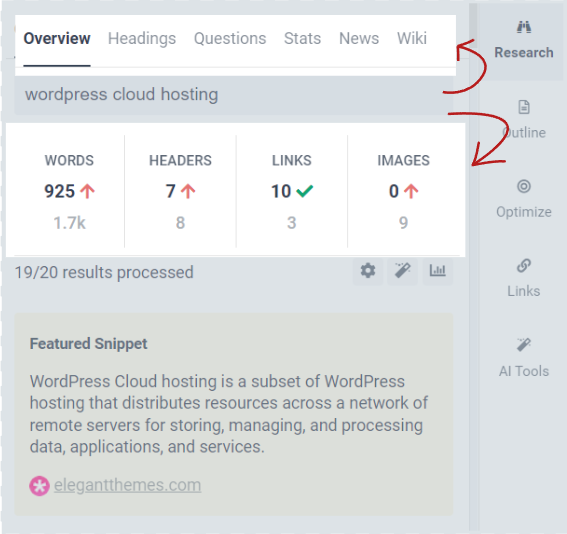Click the featured snippet paragraph text
Screen dimensions: 567x534
(229, 414)
